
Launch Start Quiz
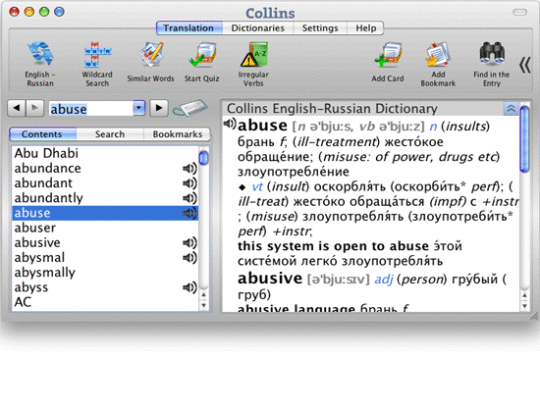tap(202, 62)
